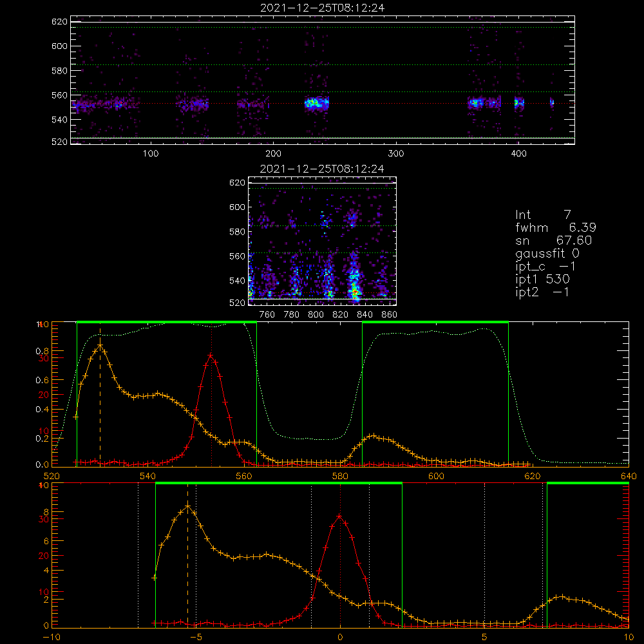Screen dimensions: 644x644
Task: Click x-axis label 200 under top spectrogram
Action: [273, 154]
